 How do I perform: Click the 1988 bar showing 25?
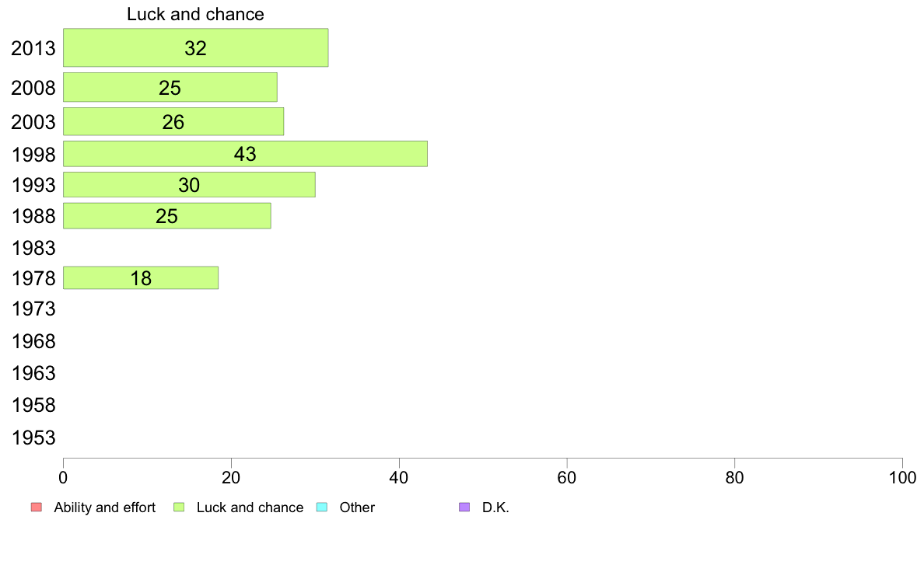click(166, 216)
